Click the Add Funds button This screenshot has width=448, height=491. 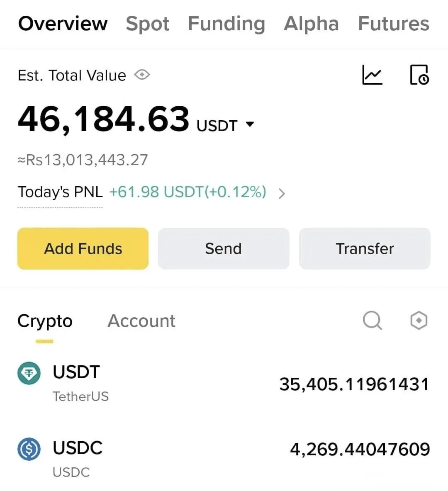click(83, 249)
